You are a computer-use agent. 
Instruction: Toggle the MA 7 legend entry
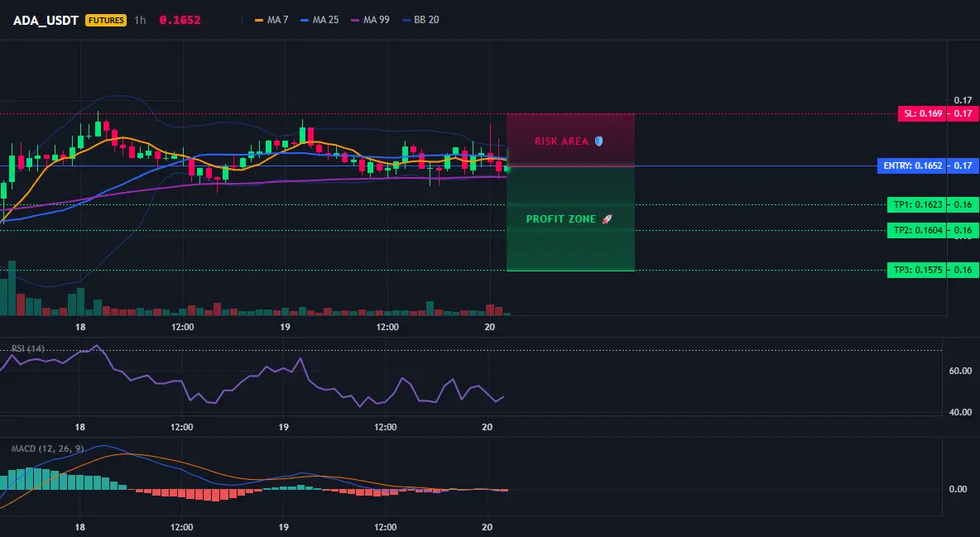click(271, 20)
